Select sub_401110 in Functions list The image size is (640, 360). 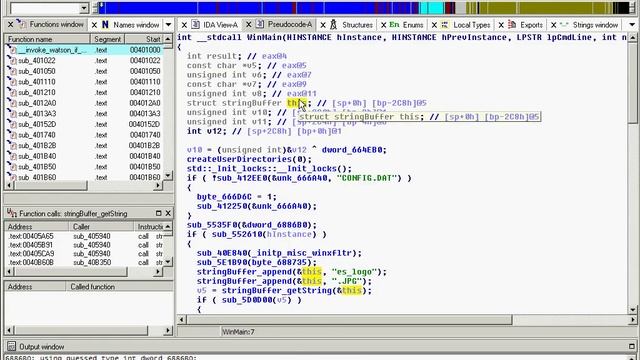[84, 82]
